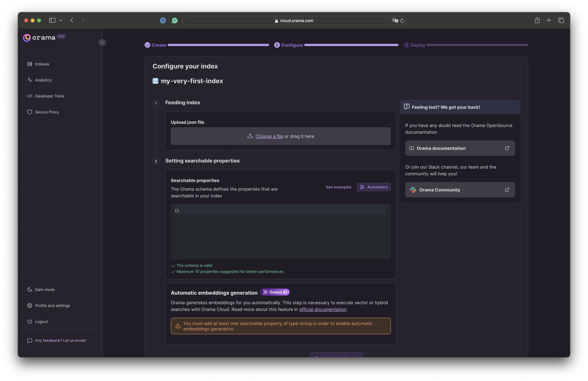
Task: Open Orama Community Slack card
Action: point(460,190)
